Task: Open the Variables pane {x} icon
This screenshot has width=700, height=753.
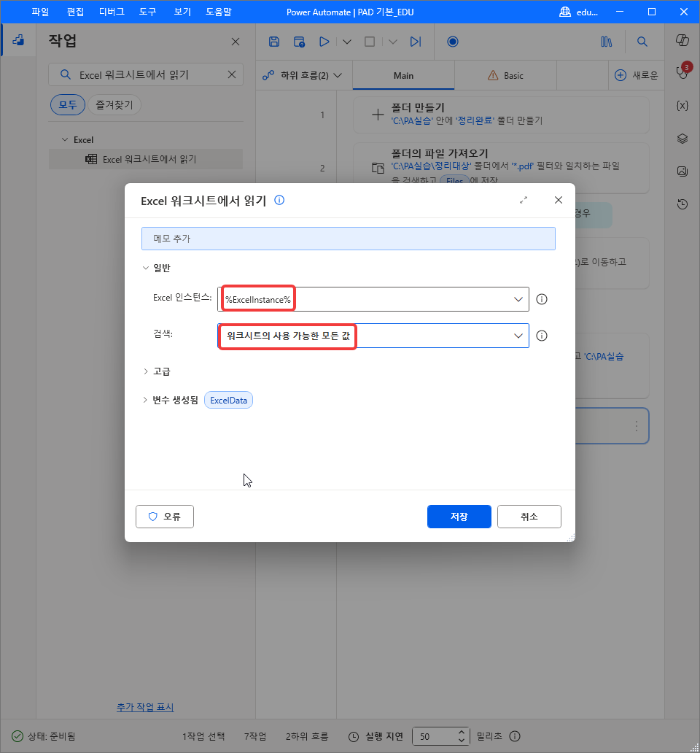Action: (682, 106)
